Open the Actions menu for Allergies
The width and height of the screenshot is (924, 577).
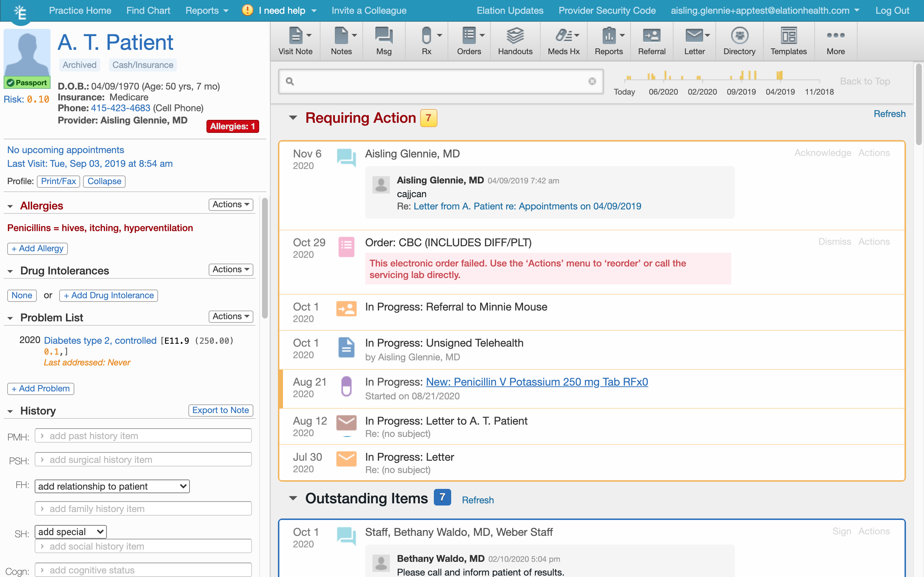(230, 204)
